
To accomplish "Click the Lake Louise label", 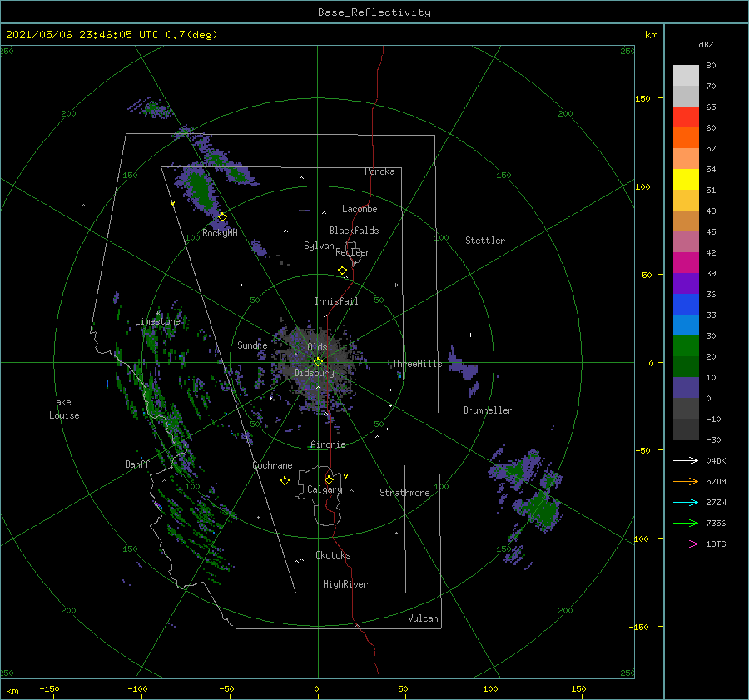I will 64,409.
